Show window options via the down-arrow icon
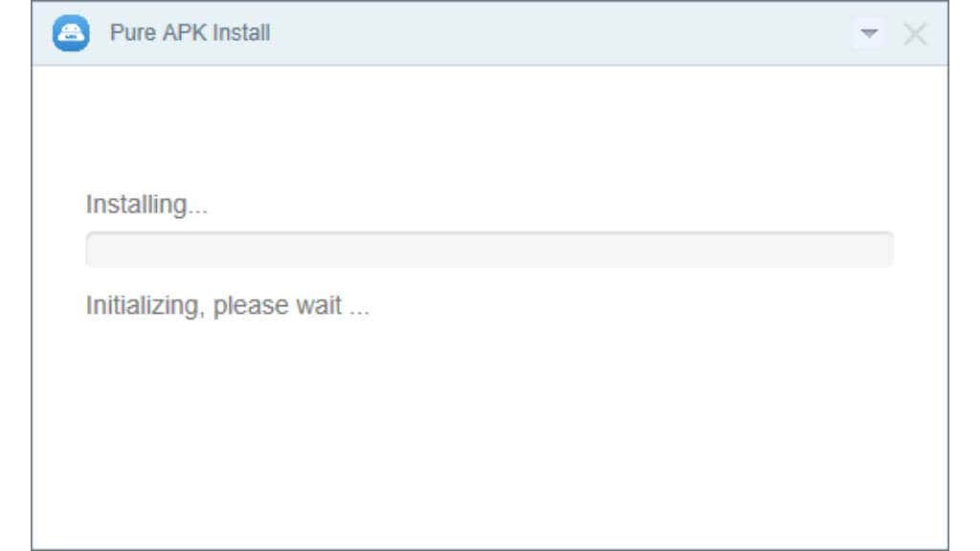The image size is (980, 551). coord(869,33)
